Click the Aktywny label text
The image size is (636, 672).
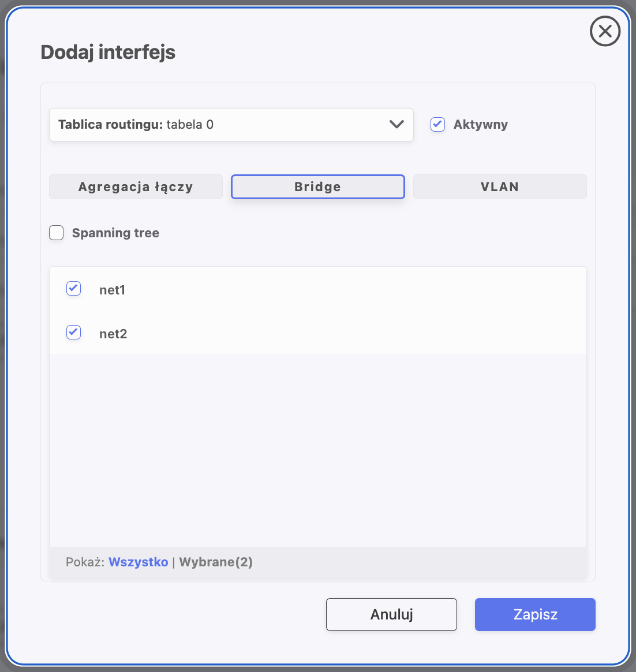(x=480, y=124)
